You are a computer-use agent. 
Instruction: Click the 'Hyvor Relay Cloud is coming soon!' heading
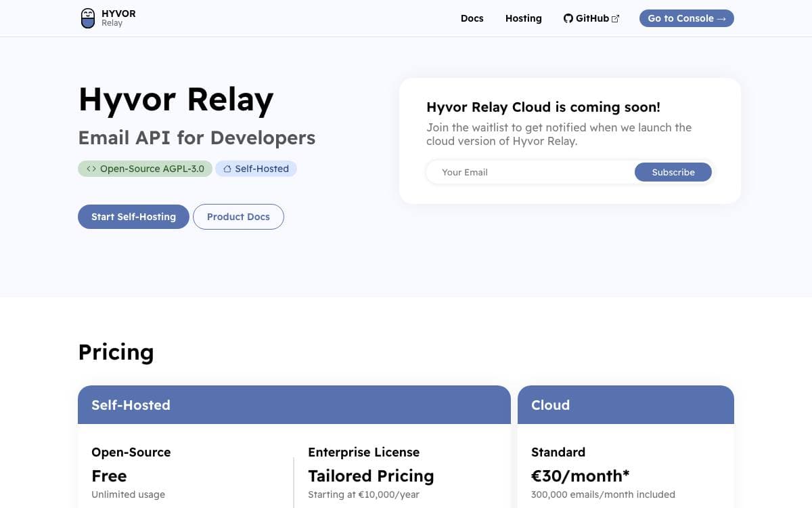pos(543,107)
